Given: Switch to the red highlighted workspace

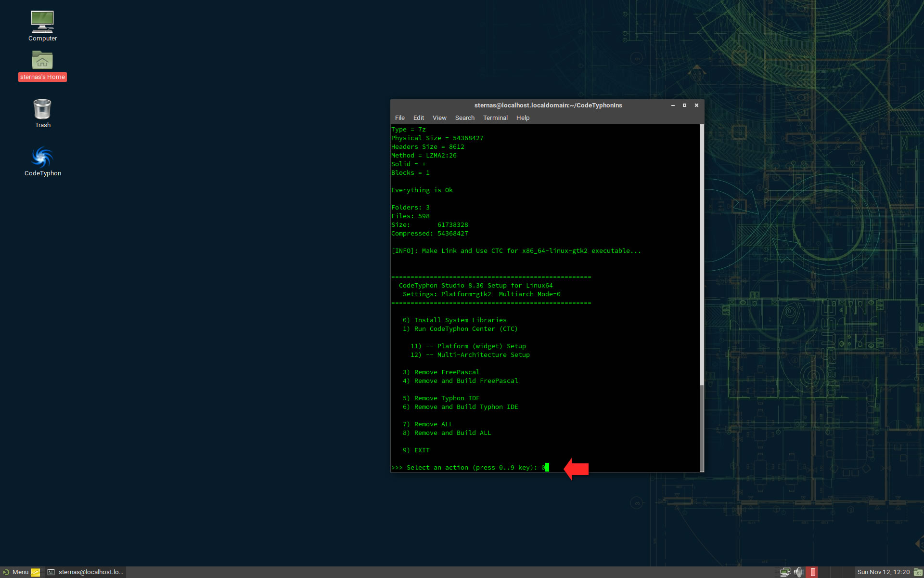Looking at the screenshot, I should [x=813, y=572].
